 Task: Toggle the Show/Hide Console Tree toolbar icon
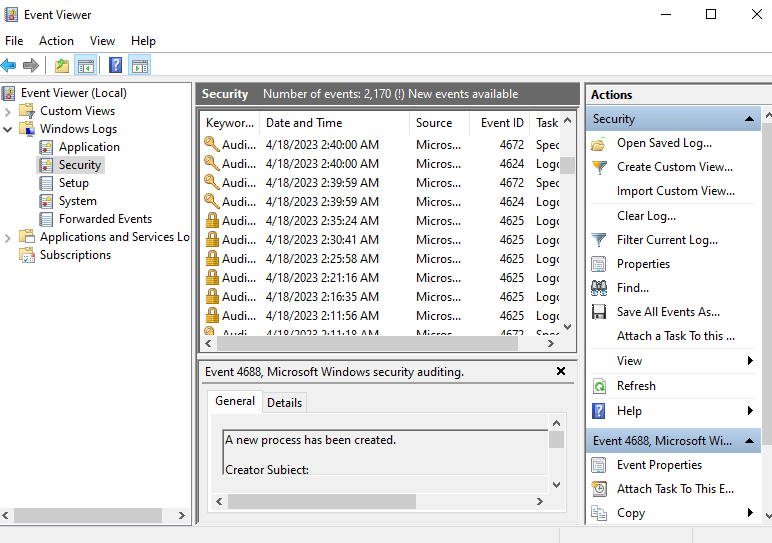86,65
